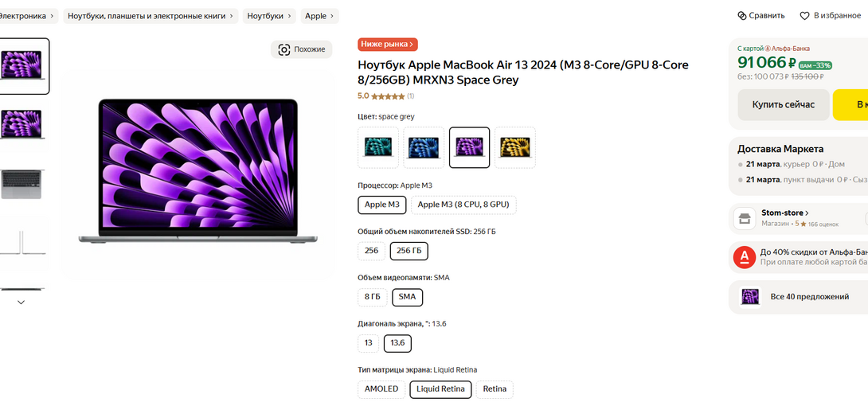
Task: Add to favorites with heart icon
Action: pyautogui.click(x=805, y=15)
